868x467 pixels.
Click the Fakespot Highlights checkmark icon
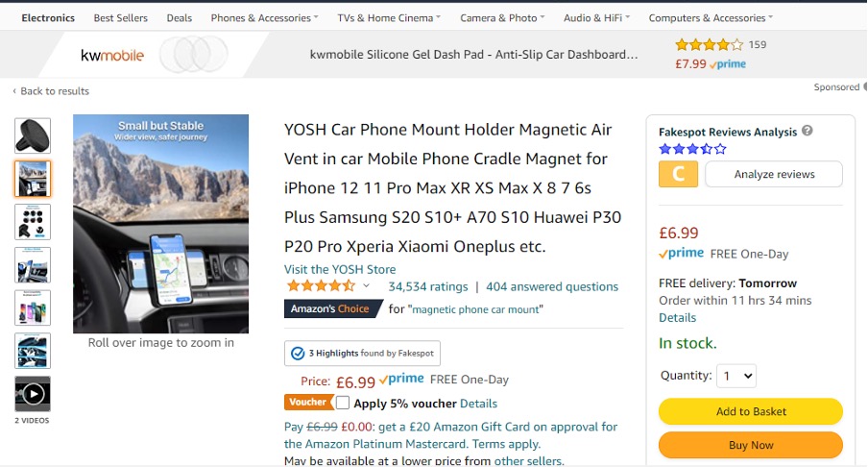(x=298, y=354)
